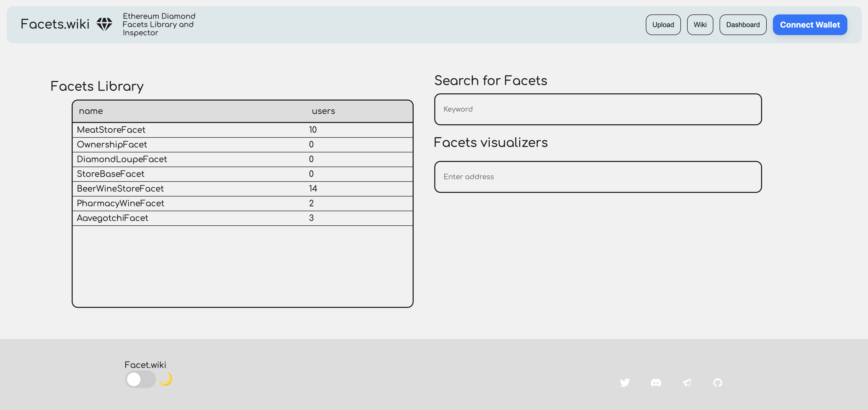Toggle the dark mode switch
Screen dimensions: 868x410
[140, 379]
